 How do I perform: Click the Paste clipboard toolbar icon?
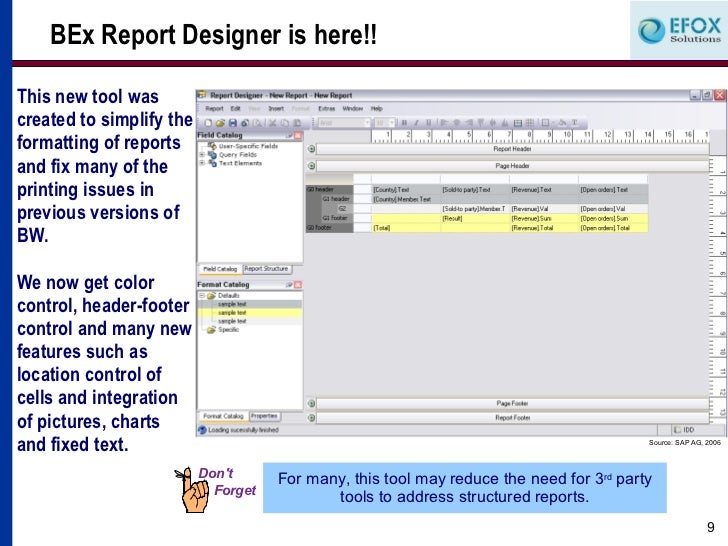(x=297, y=123)
